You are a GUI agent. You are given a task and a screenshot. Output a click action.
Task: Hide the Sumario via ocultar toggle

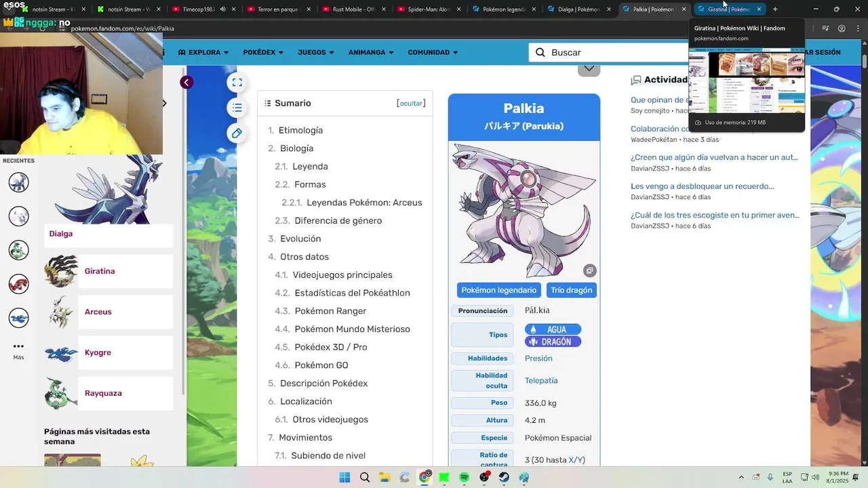click(x=411, y=104)
